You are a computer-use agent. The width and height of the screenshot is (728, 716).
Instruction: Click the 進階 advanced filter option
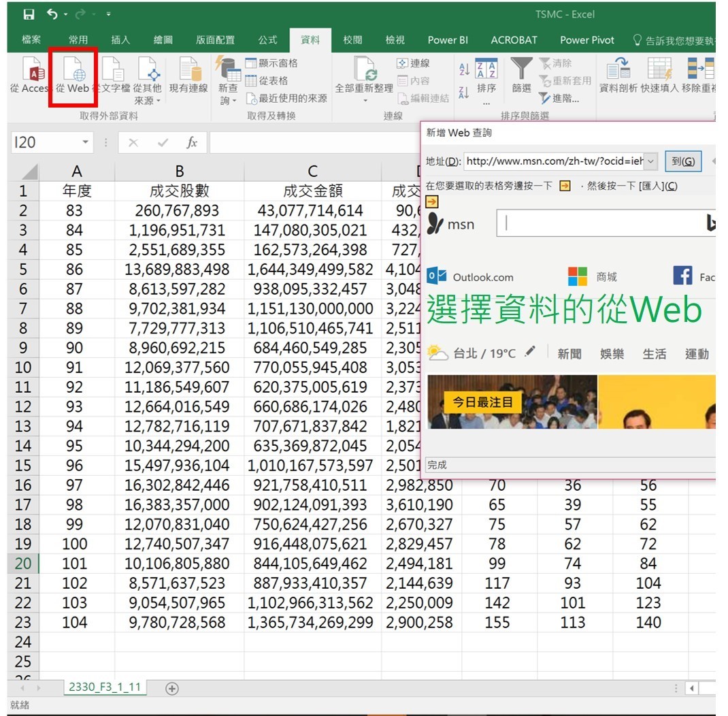pos(559,99)
